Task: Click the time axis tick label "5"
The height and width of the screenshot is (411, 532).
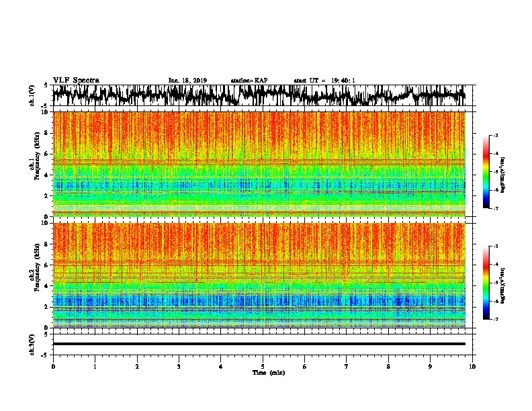Action: point(263,367)
